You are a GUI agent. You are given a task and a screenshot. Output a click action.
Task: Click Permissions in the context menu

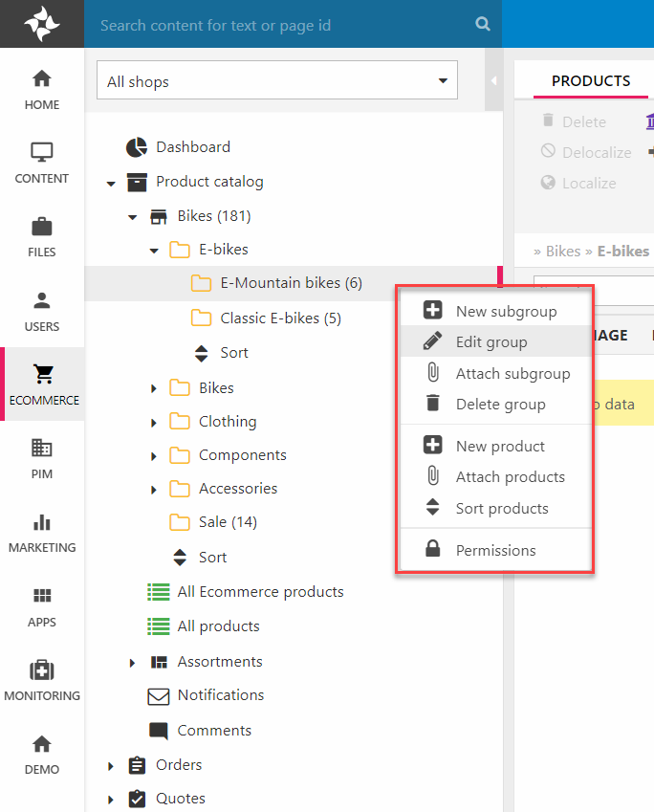495,550
